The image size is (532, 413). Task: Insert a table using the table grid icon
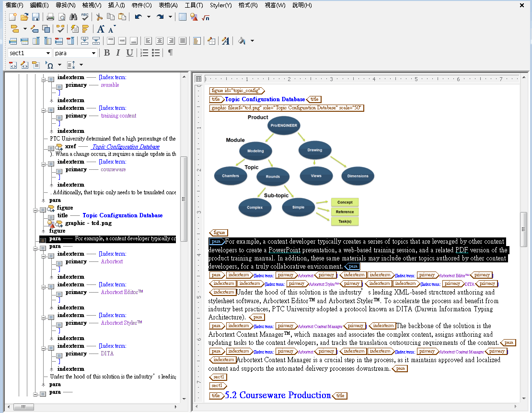183,17
